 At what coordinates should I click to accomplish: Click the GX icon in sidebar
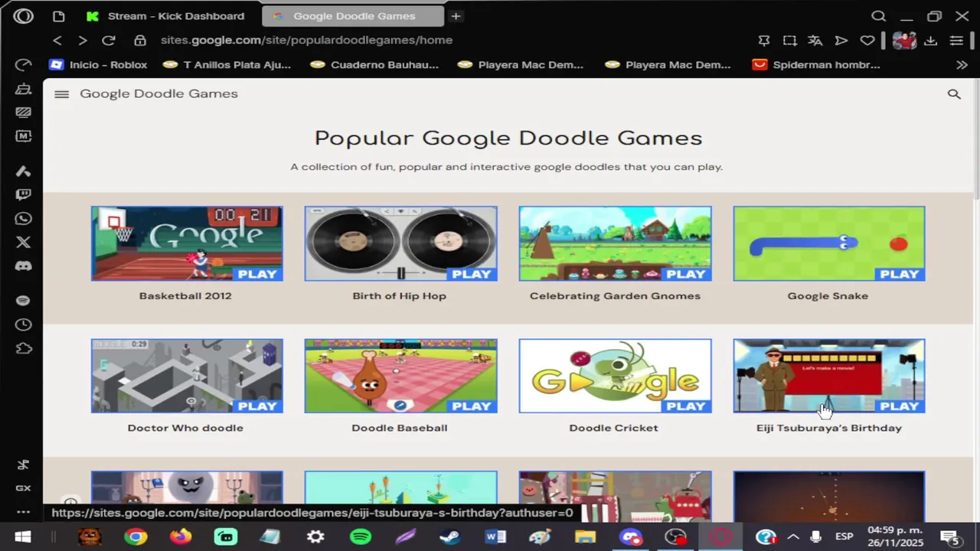click(23, 488)
